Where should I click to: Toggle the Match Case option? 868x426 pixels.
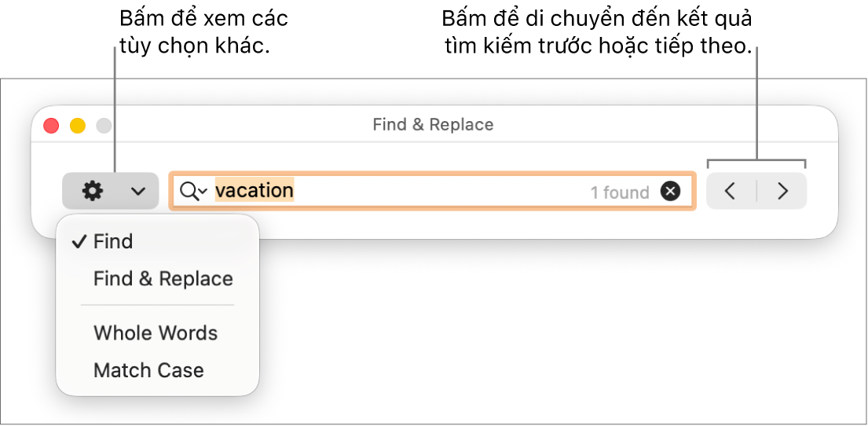pyautogui.click(x=148, y=370)
